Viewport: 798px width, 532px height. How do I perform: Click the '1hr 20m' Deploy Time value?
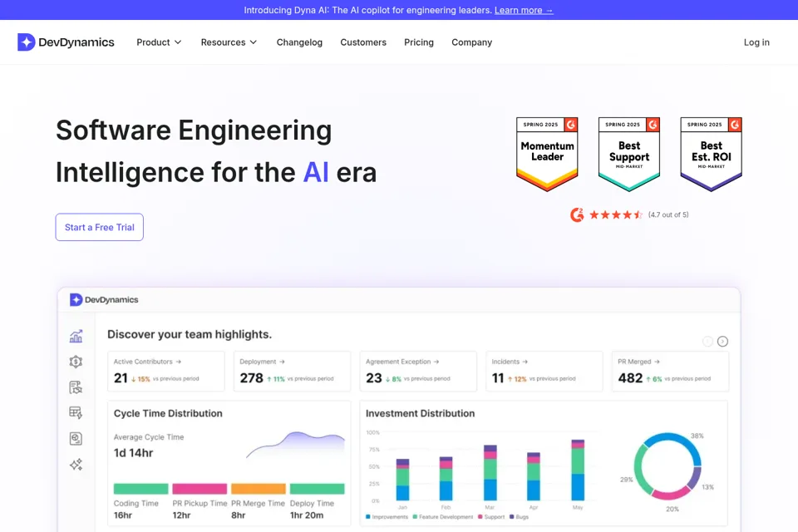(x=307, y=515)
